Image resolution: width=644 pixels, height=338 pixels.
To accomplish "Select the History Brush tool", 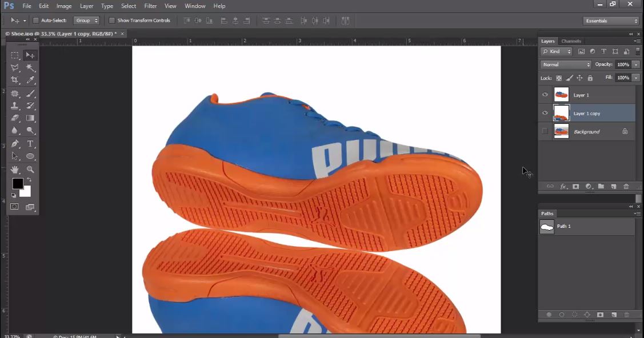I will pyautogui.click(x=30, y=106).
